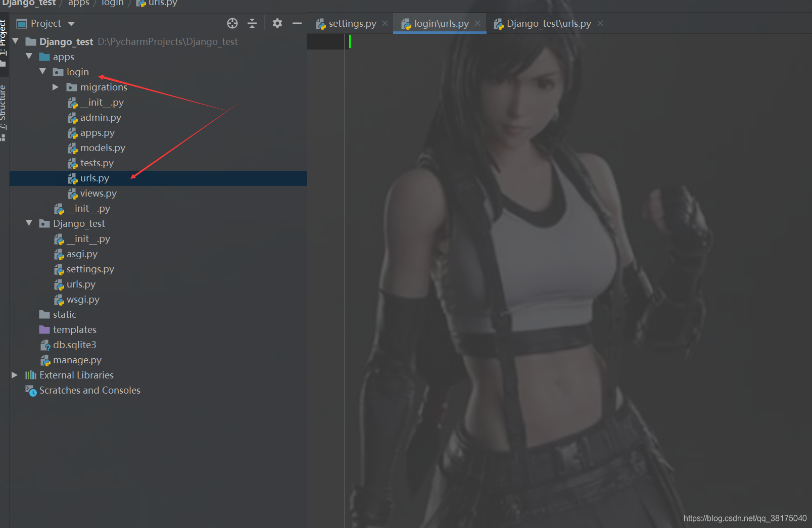812x528 pixels.
Task: Close the Django_test\urls.py tab
Action: 600,23
